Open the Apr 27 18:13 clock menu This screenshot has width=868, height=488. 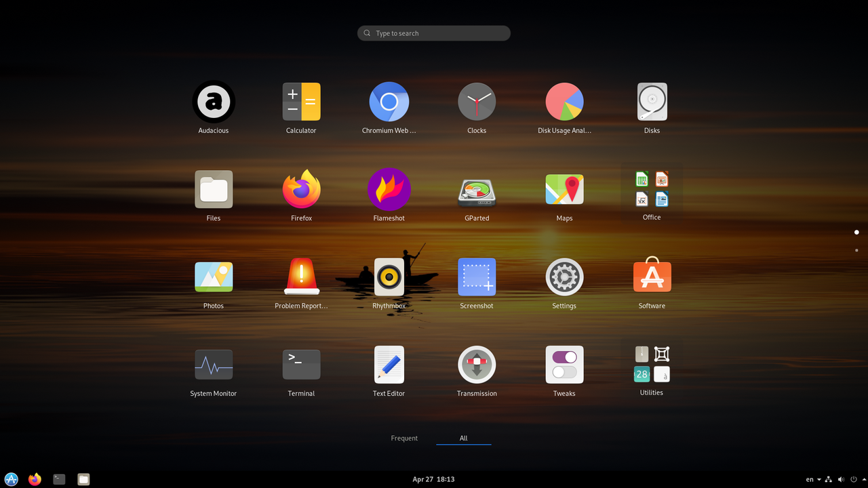(434, 479)
